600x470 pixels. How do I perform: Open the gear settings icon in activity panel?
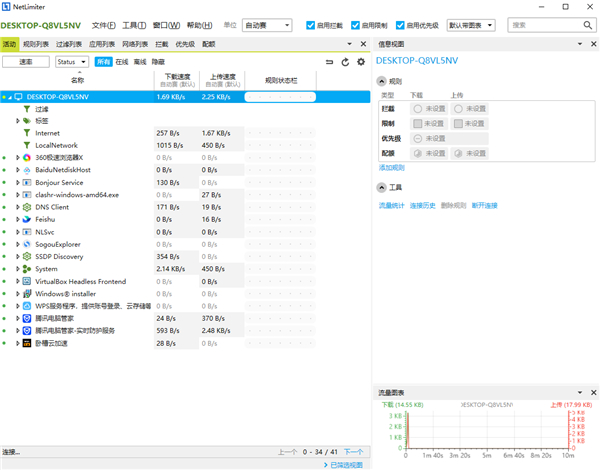tap(360, 62)
